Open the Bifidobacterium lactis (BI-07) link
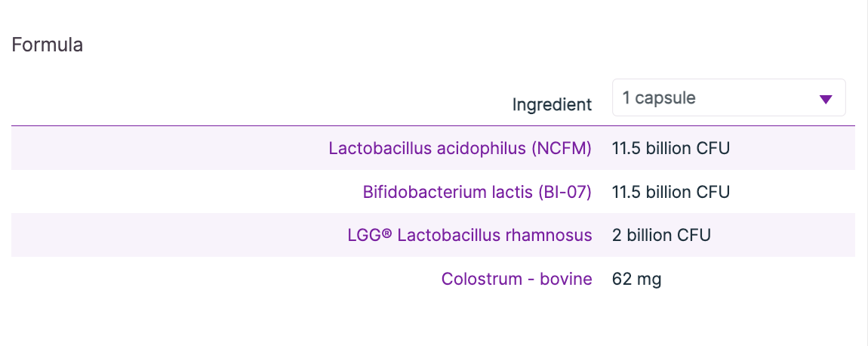 477,192
